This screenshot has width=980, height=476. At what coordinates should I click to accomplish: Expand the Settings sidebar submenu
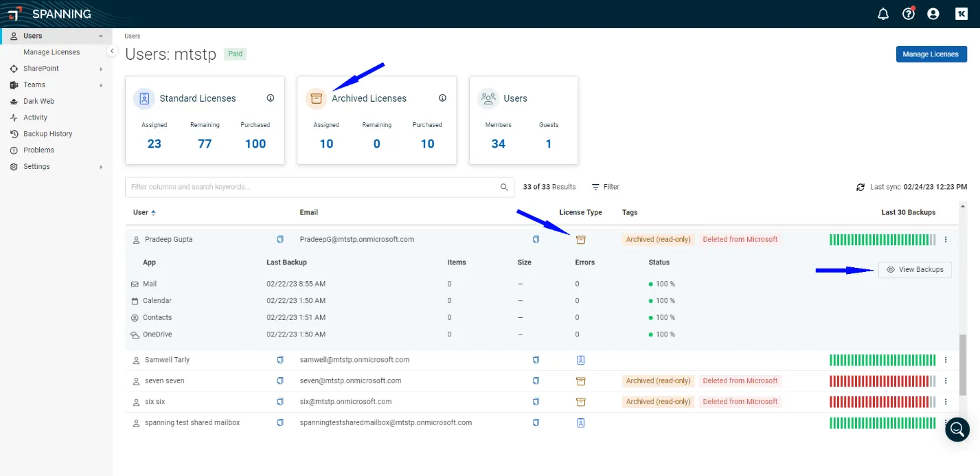(x=101, y=167)
